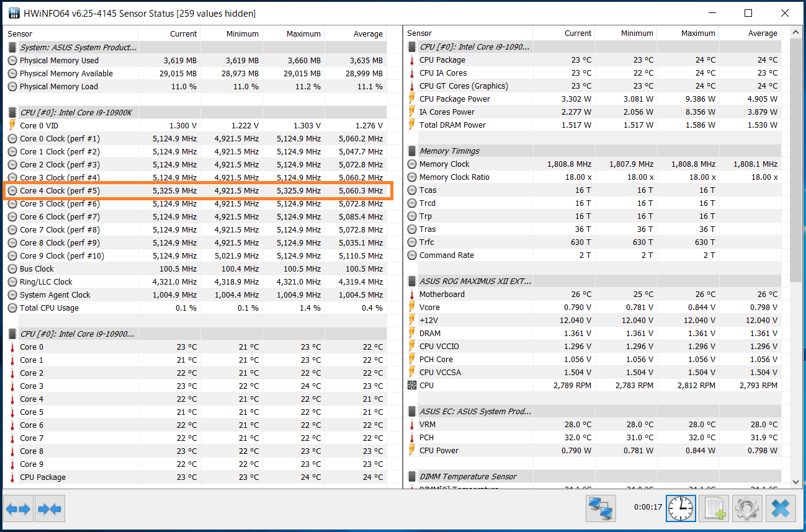Click the HWiNFO64 title bar app icon
Screen dimensions: 806x532
coord(14,13)
